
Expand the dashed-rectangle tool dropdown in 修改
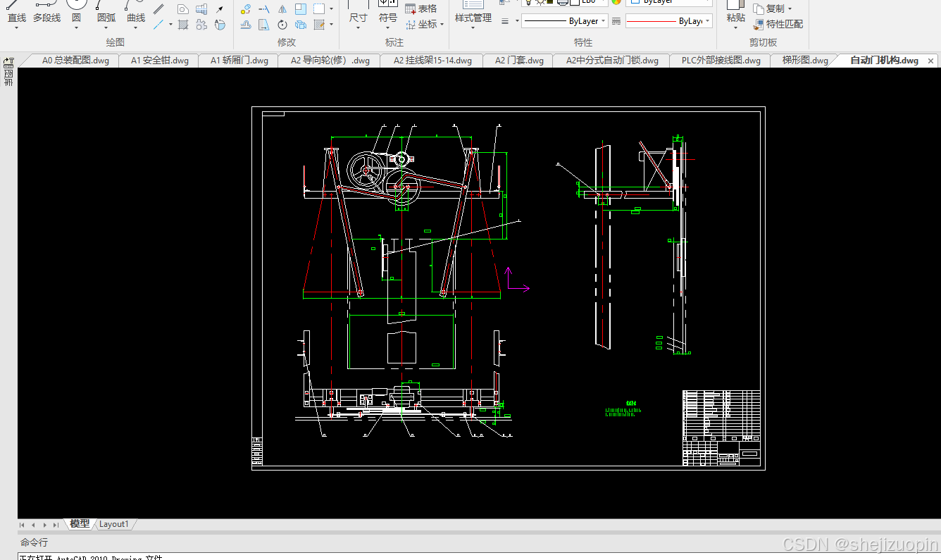point(331,10)
